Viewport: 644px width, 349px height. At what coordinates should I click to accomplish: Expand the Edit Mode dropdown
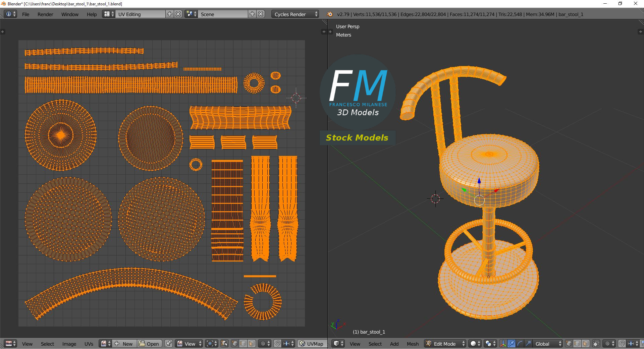click(x=445, y=344)
